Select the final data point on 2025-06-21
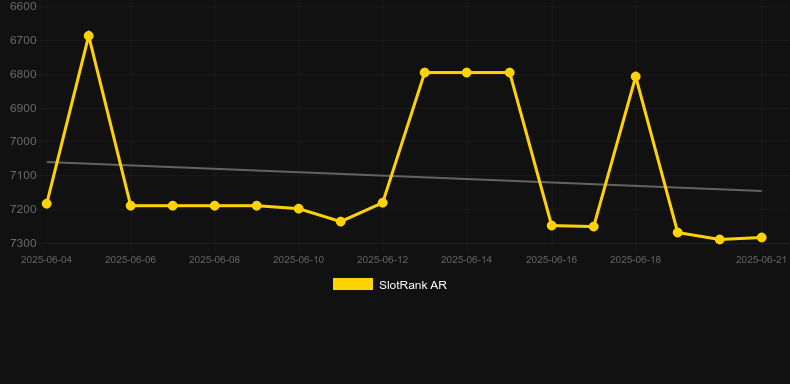Screen dimensions: 790x384 tap(761, 237)
